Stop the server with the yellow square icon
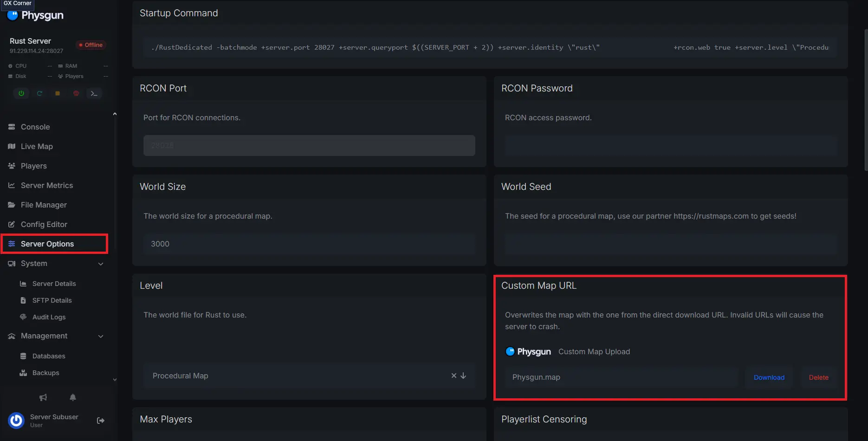Screen dimensions: 868x441 (x=58, y=93)
